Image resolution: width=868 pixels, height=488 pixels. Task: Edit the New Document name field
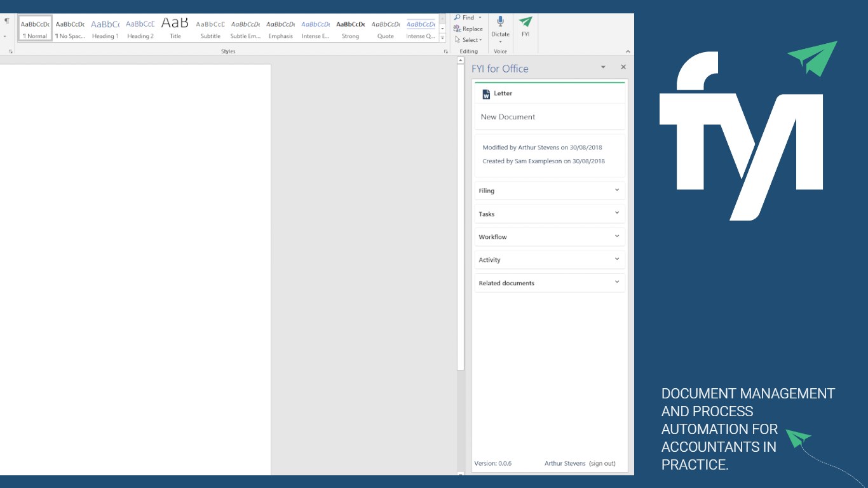(550, 117)
